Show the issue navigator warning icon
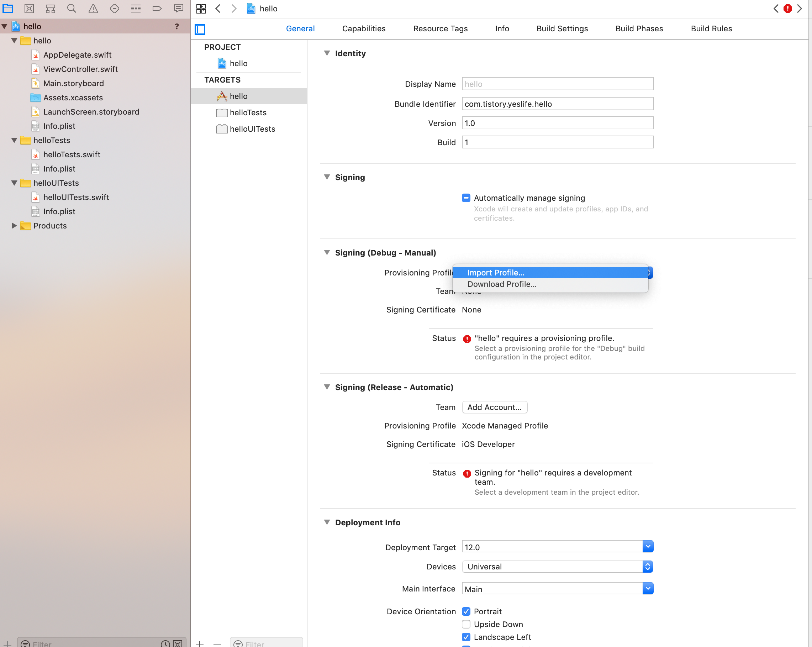 tap(93, 8)
